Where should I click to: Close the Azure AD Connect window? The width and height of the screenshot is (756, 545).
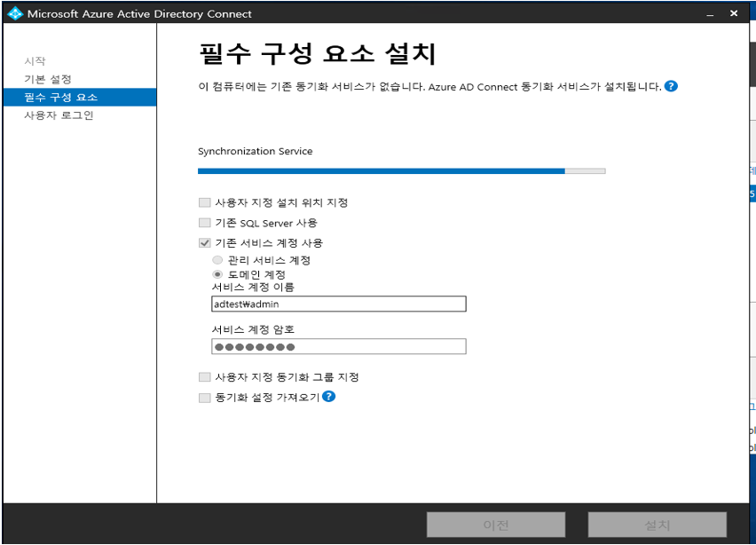tap(734, 13)
